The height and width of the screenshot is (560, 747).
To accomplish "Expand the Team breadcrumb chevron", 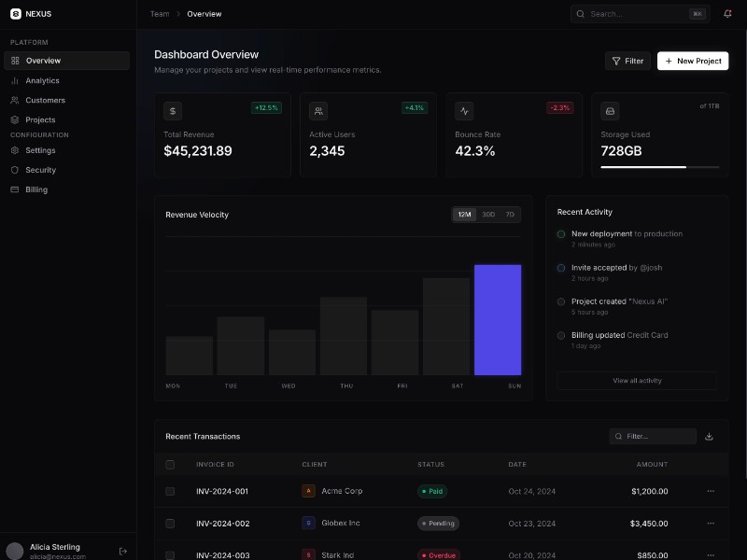I will coord(177,13).
